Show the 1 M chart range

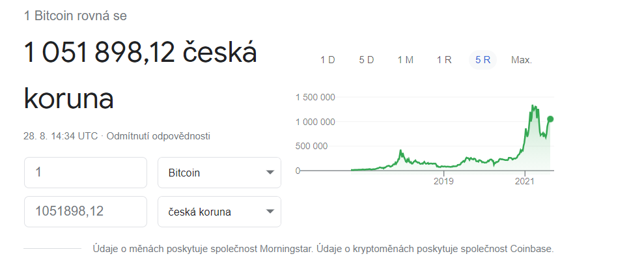pyautogui.click(x=406, y=60)
